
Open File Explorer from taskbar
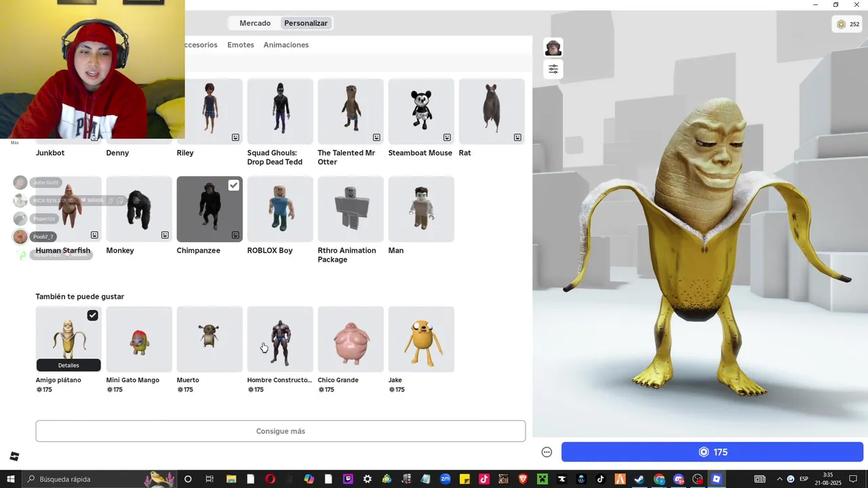[231, 479]
